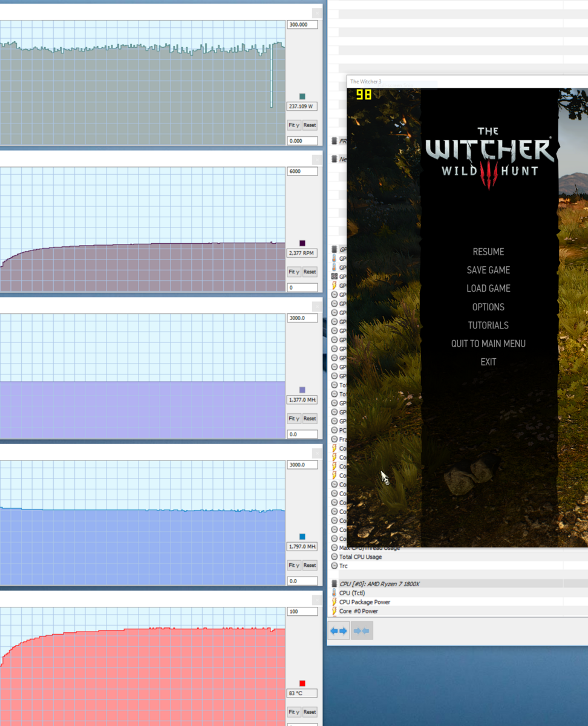Choose EXIT in the Witcher menu
The image size is (588, 726).
(x=488, y=362)
